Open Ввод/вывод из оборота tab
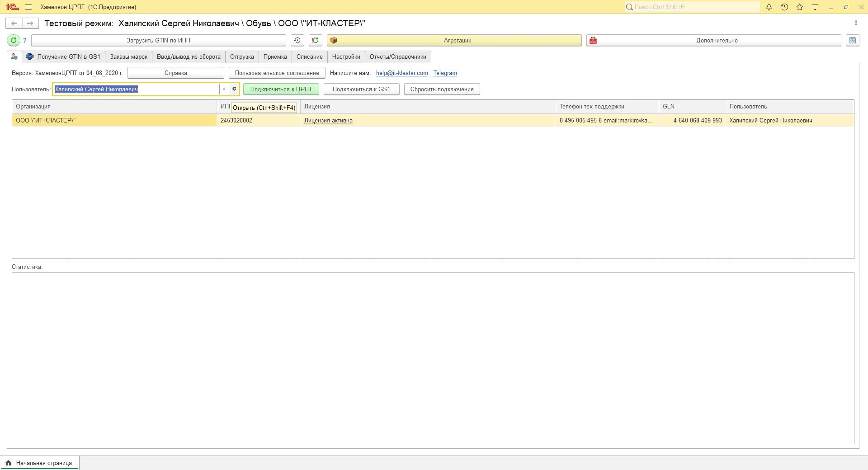Image resolution: width=868 pixels, height=470 pixels. (189, 56)
